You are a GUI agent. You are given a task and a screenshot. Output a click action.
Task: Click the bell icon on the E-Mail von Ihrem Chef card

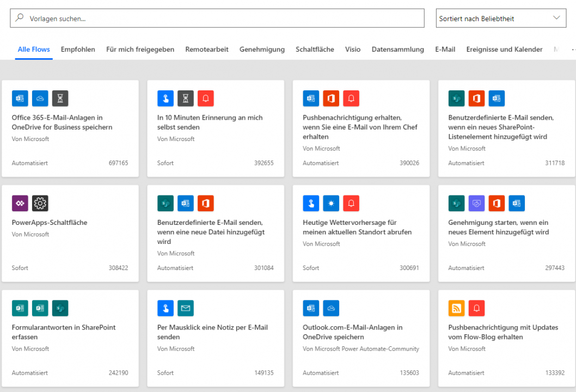[x=351, y=99]
